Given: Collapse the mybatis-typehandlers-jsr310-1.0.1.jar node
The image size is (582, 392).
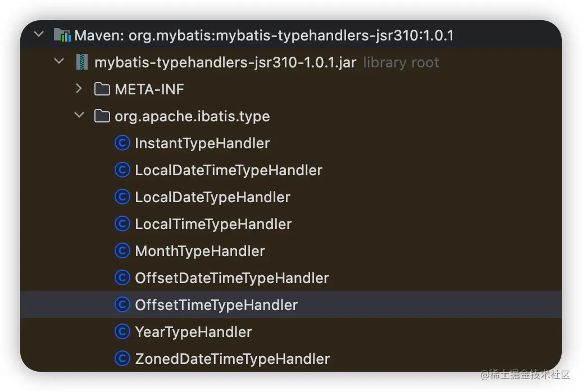Looking at the screenshot, I should click(59, 61).
